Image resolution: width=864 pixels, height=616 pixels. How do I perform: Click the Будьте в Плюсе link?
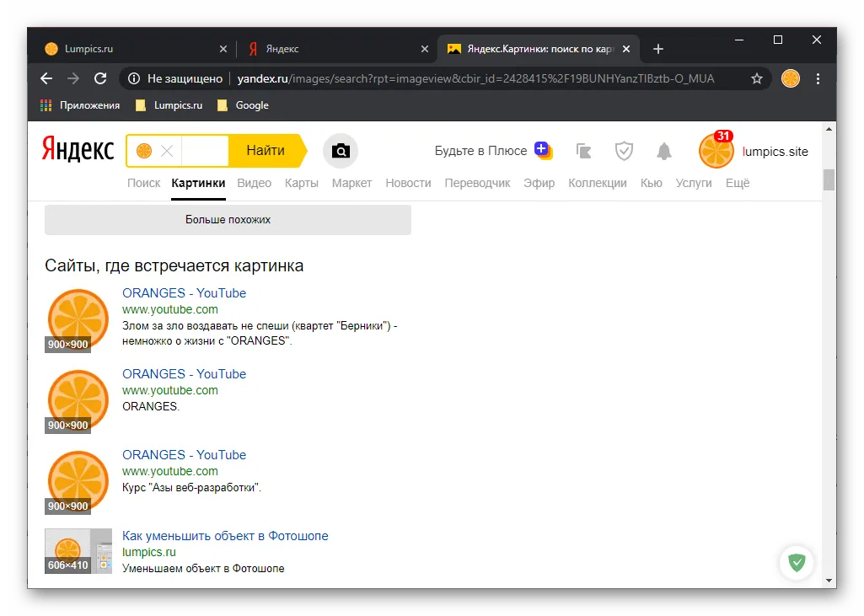[x=480, y=151]
